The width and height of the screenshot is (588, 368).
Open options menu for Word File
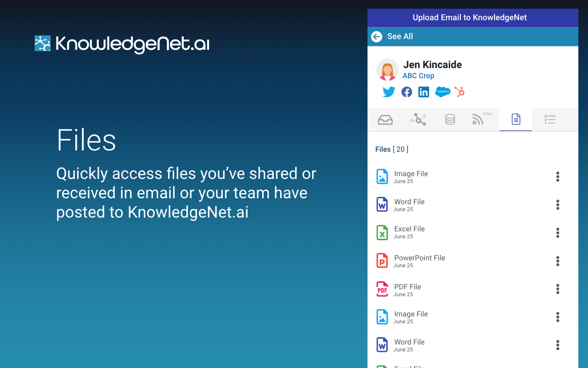pos(557,205)
